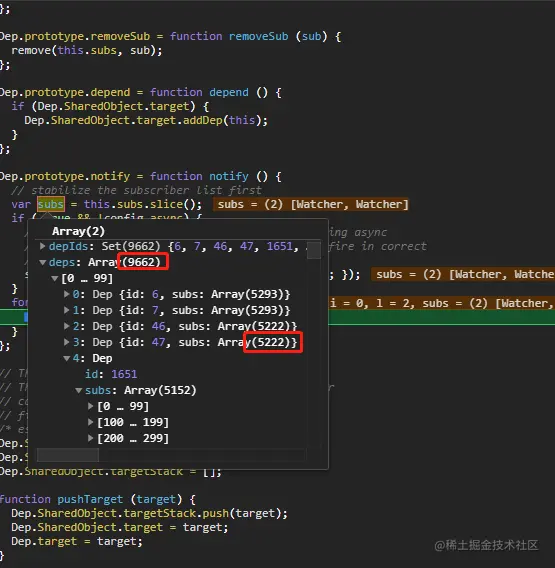Click the horizontal scrollbar thumb in the popup
555x568 pixels.
coord(68,455)
